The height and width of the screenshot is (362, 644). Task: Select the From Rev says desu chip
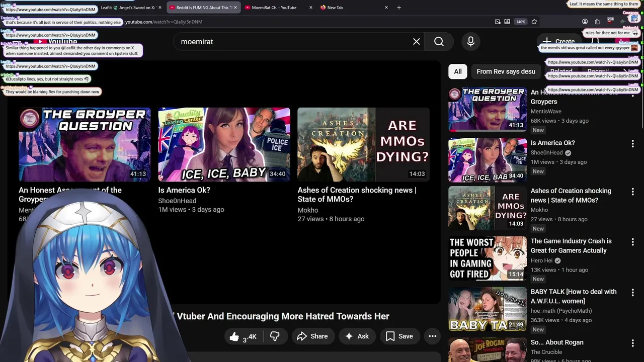(x=506, y=71)
